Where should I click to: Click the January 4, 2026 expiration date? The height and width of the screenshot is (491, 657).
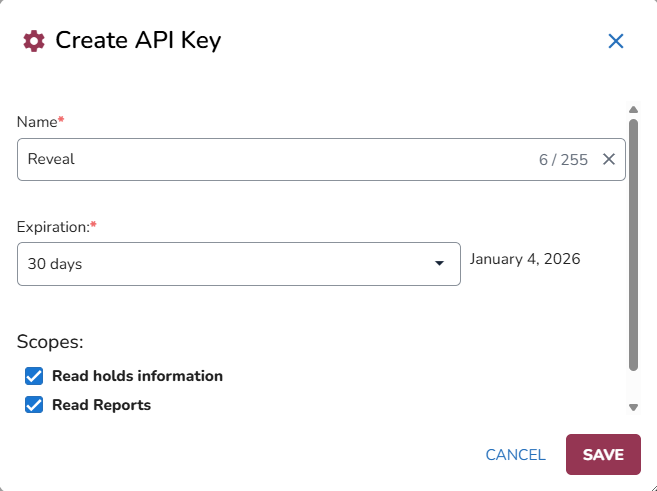(525, 259)
